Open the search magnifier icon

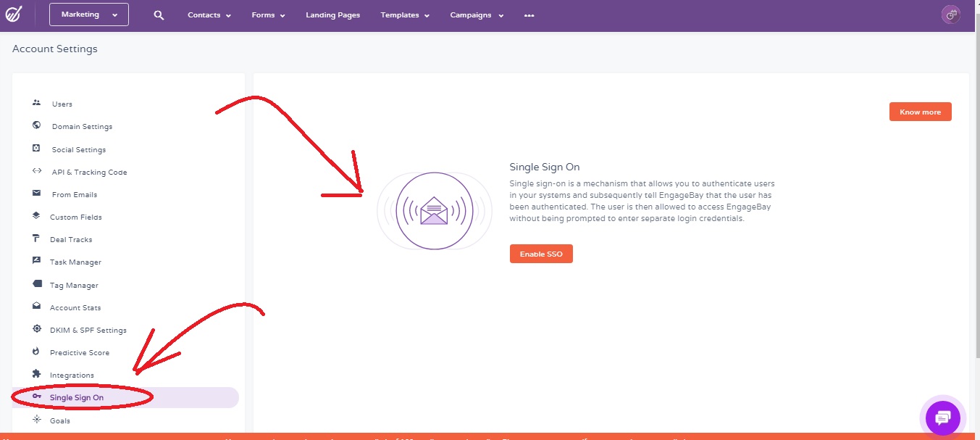point(159,15)
